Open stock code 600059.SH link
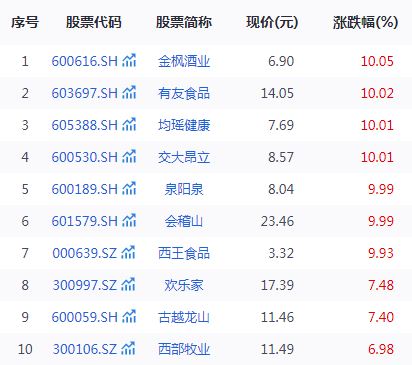 [x=85, y=317]
